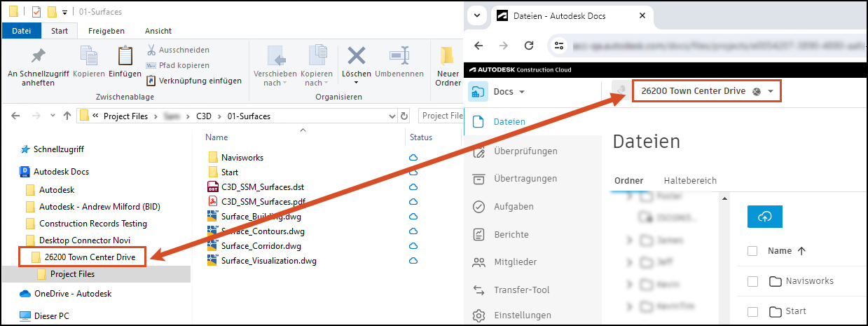This screenshot has width=868, height=326.
Task: Click Ausschneiden scissors item
Action: click(x=178, y=50)
